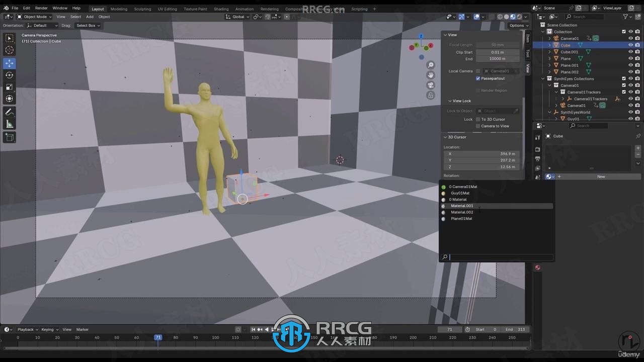Screen dimensions: 644x362
Task: Disable Cube.001 in renders camera icon
Action: (637, 52)
